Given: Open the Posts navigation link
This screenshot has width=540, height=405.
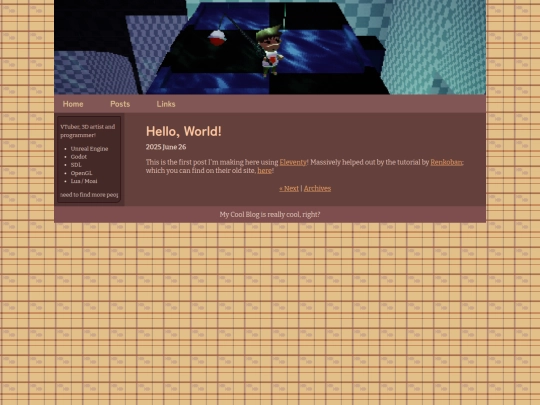Looking at the screenshot, I should [x=120, y=104].
